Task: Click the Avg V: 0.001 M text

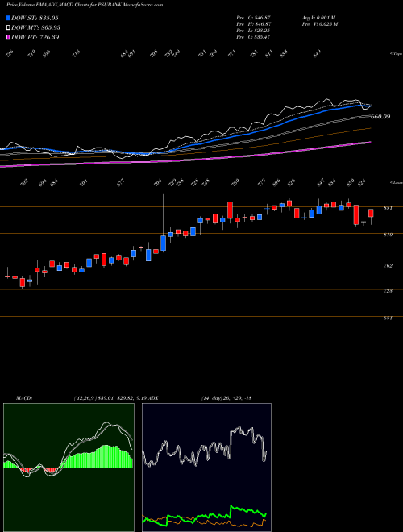Action: tap(318, 17)
